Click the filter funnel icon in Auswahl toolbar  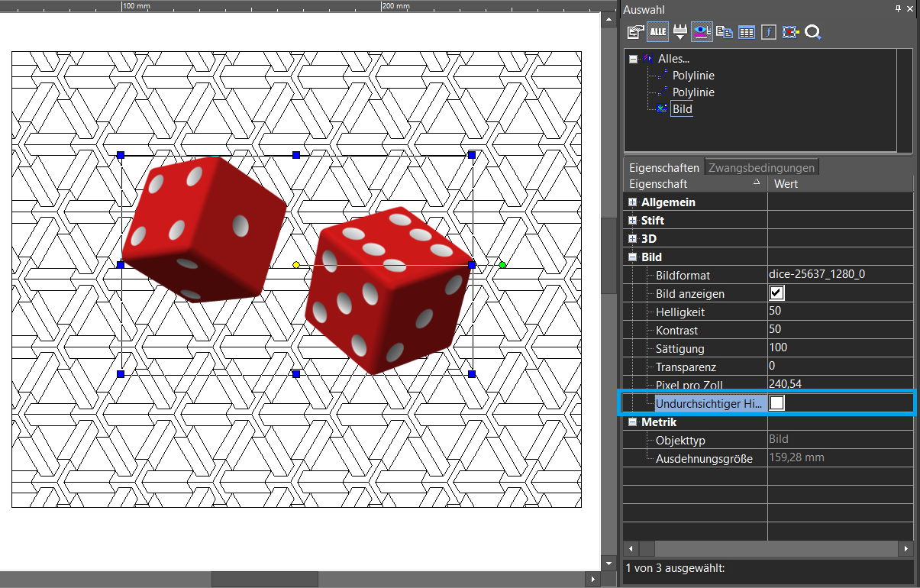(x=680, y=32)
